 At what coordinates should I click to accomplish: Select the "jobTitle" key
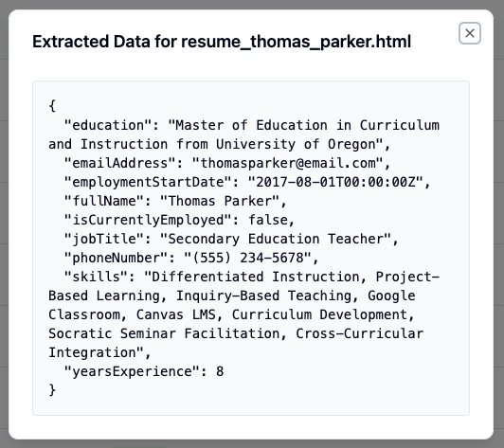(x=103, y=239)
